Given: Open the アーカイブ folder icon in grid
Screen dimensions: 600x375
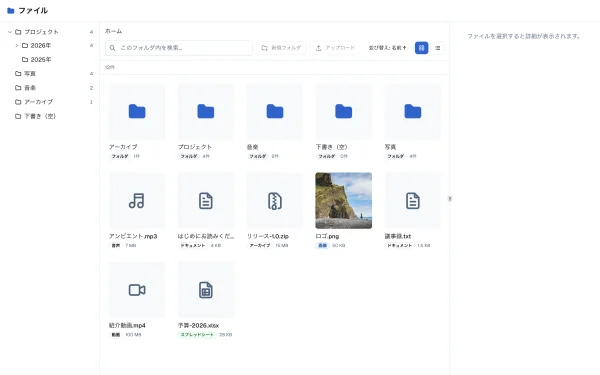Looking at the screenshot, I should tap(137, 111).
